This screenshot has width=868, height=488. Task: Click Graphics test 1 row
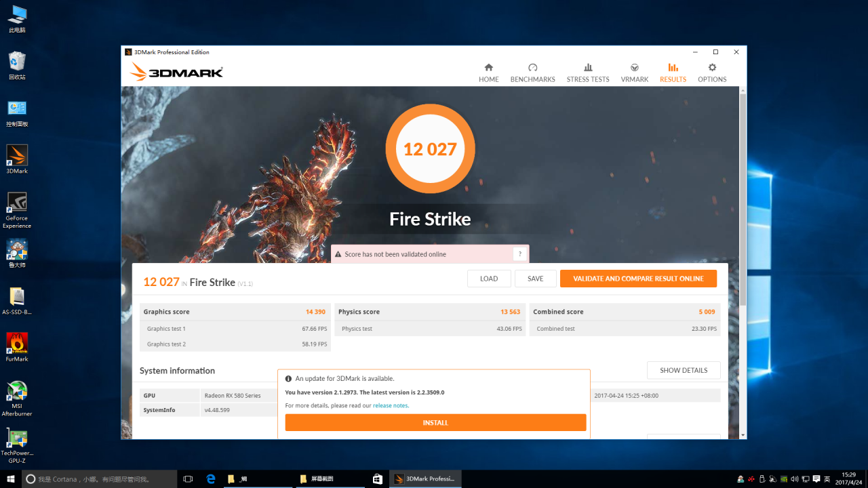tap(236, 329)
